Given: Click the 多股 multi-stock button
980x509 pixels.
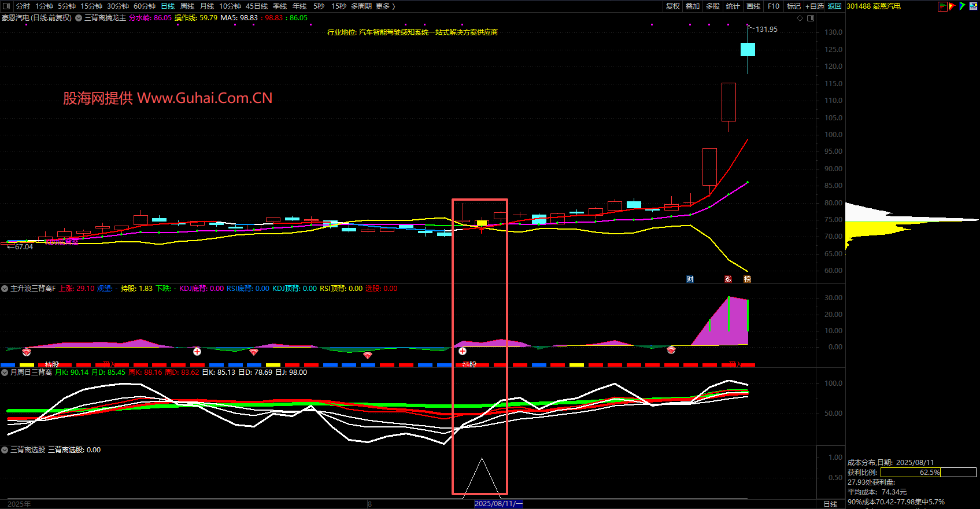Looking at the screenshot, I should coord(713,6).
